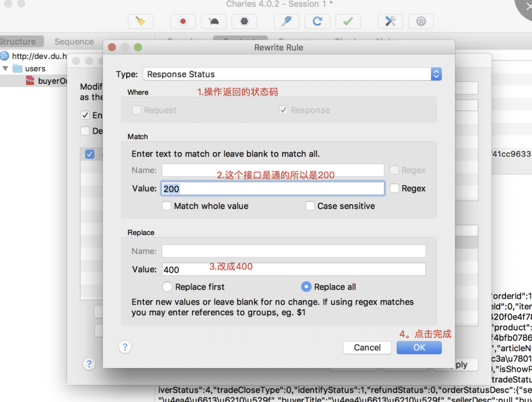Viewport: 532px width, 402px height.
Task: Click the users folder label
Action: pos(35,69)
